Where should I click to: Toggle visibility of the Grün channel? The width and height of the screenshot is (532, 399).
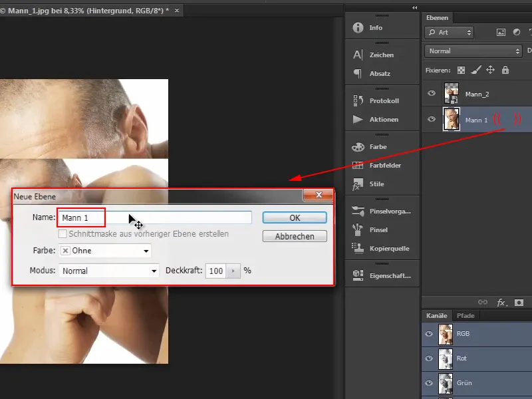(429, 383)
